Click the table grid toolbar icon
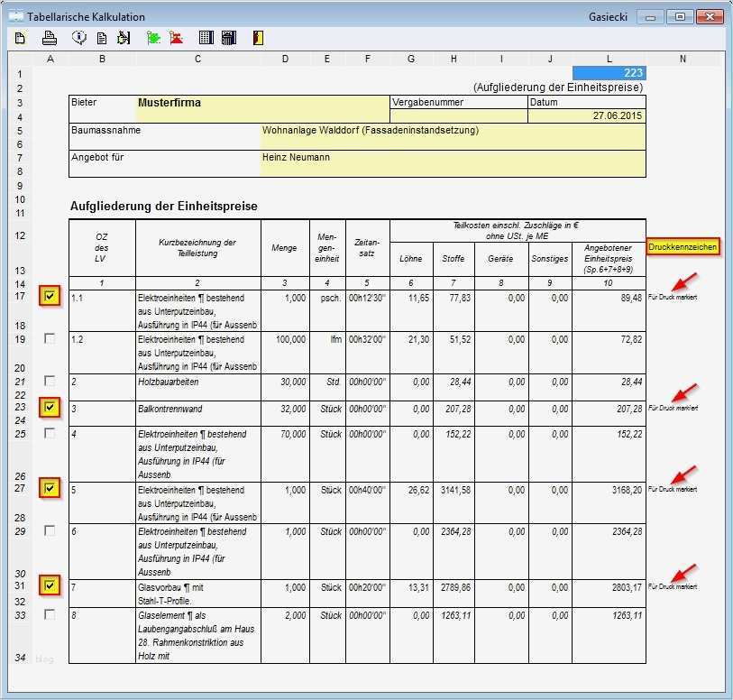 click(206, 38)
